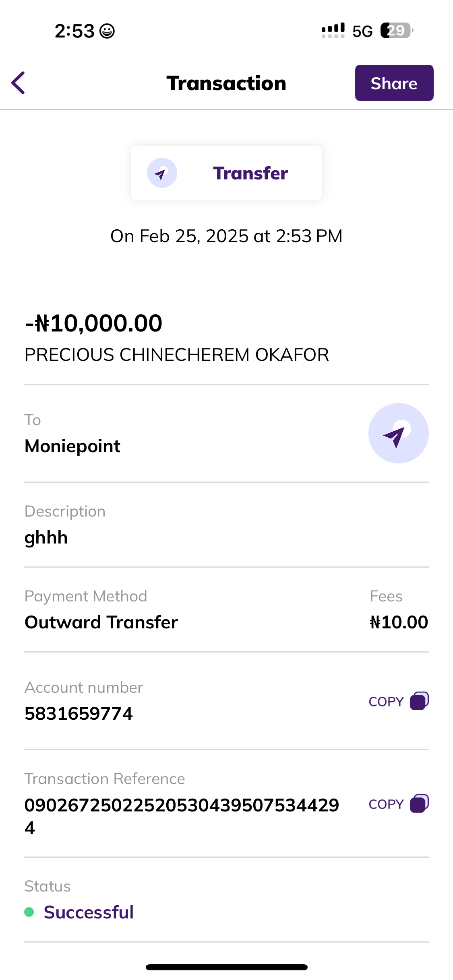Image resolution: width=453 pixels, height=980 pixels.
Task: Click the green status dot beside Successful
Action: pyautogui.click(x=29, y=912)
